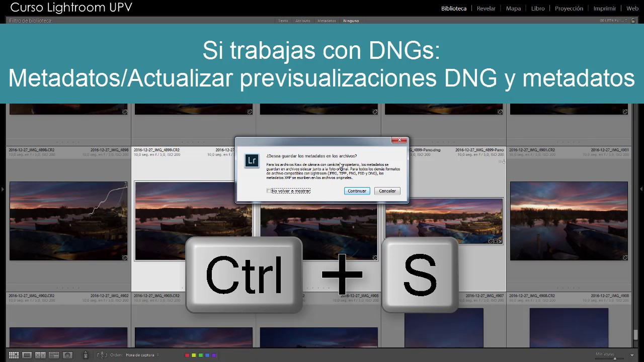Open the '00 LRT4' filter preset dropdown
Screen dimensions: 644x362
[614, 21]
